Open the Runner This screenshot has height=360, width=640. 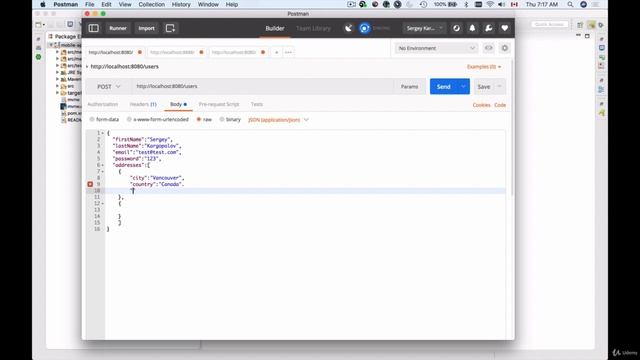tap(118, 28)
